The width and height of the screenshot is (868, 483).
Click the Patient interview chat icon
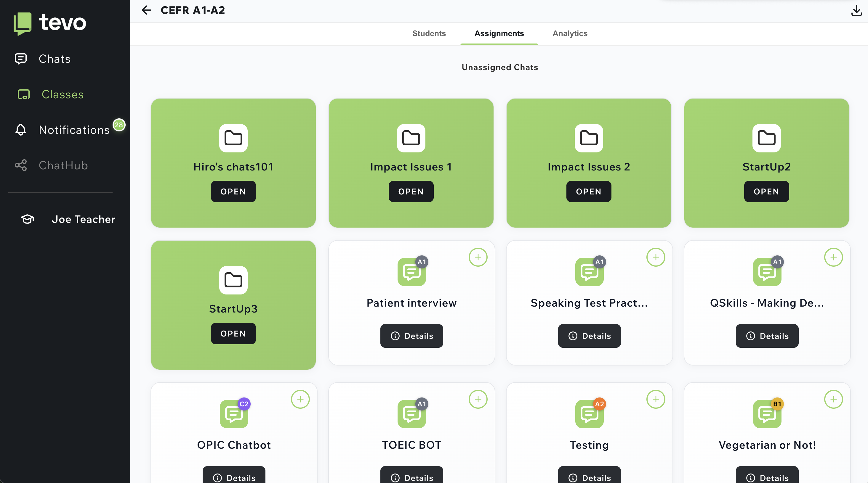(411, 272)
